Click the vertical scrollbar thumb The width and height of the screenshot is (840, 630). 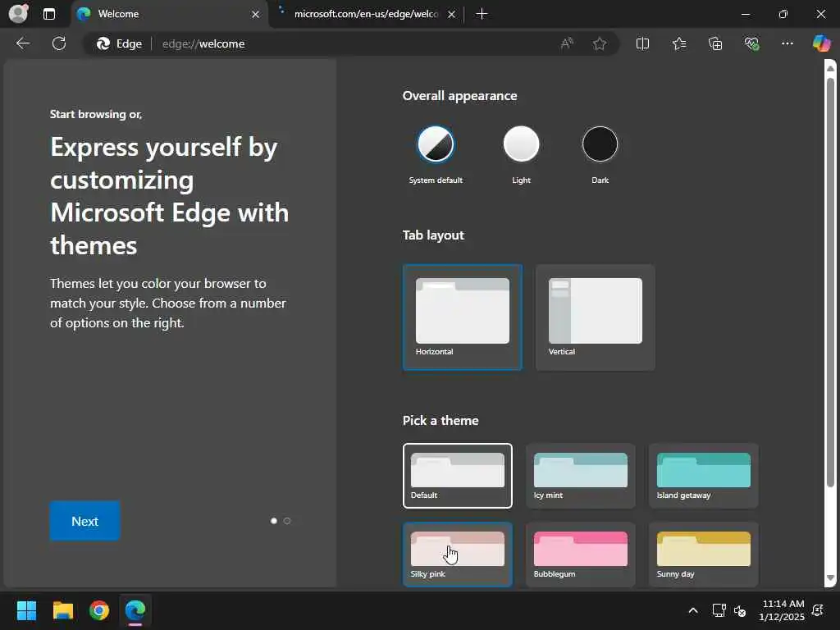(x=830, y=282)
